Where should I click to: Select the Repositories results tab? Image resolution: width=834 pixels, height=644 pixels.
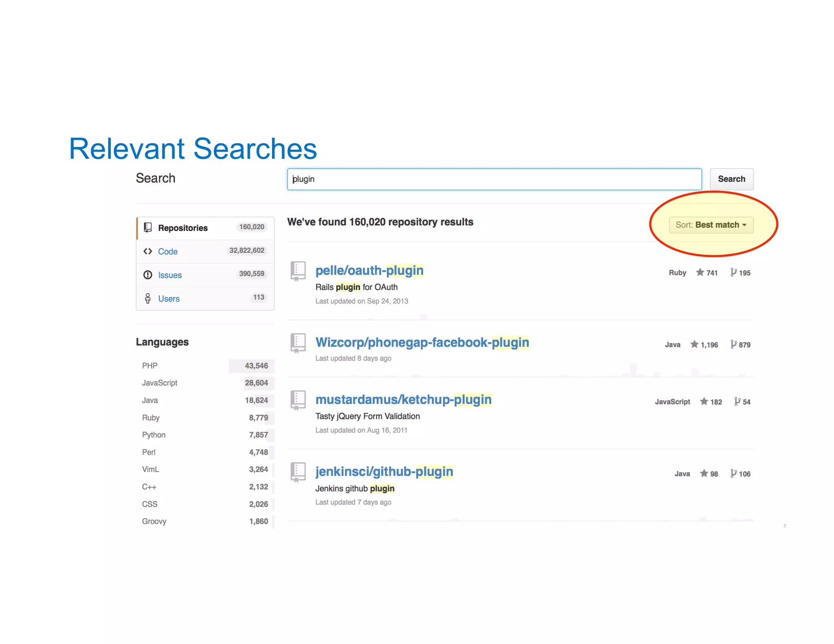pyautogui.click(x=205, y=228)
